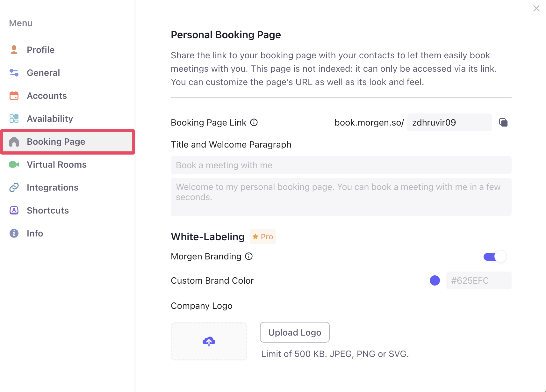546x392 pixels.
Task: Open the Profile settings
Action: pos(68,50)
